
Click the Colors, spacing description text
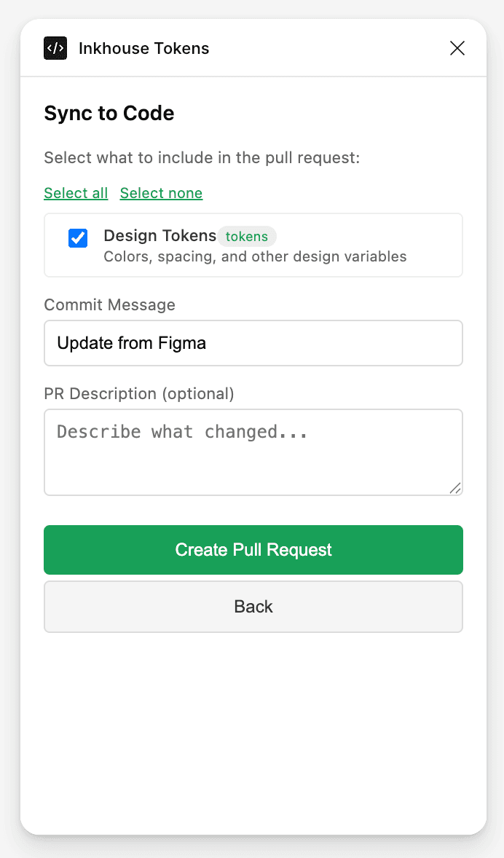(255, 256)
